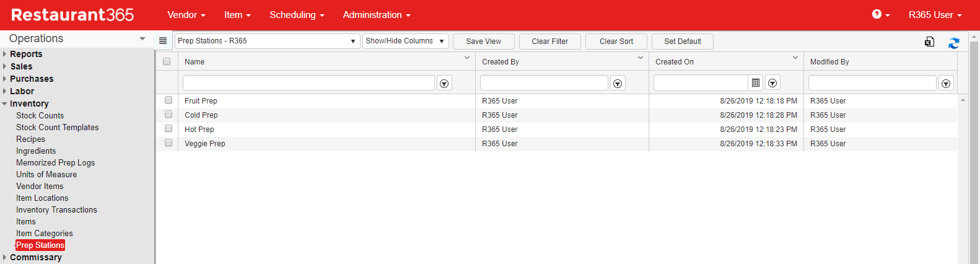Check the Cold Prep row checkbox
This screenshot has width=980, height=264.
point(168,114)
